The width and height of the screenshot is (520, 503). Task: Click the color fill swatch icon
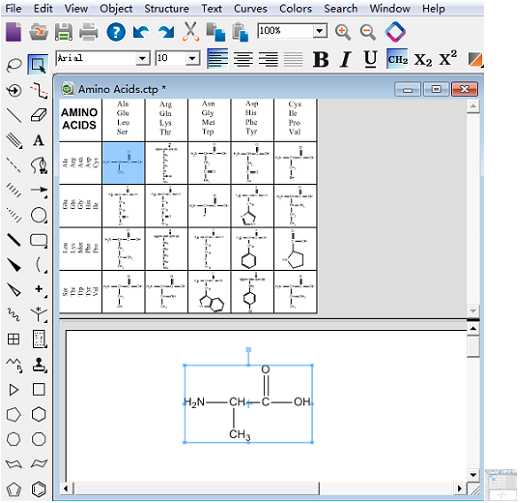pyautogui.click(x=475, y=60)
